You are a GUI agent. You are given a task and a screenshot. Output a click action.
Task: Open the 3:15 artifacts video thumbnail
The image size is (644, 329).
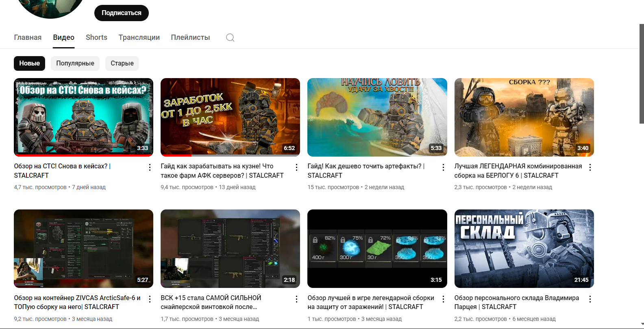tap(377, 248)
